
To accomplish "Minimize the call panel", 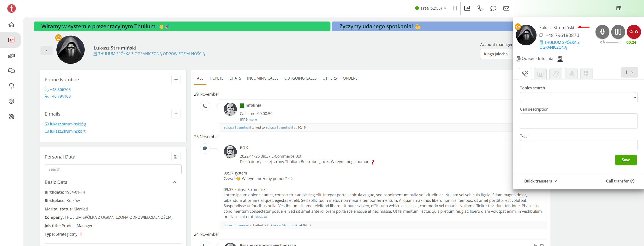I will [x=632, y=10].
